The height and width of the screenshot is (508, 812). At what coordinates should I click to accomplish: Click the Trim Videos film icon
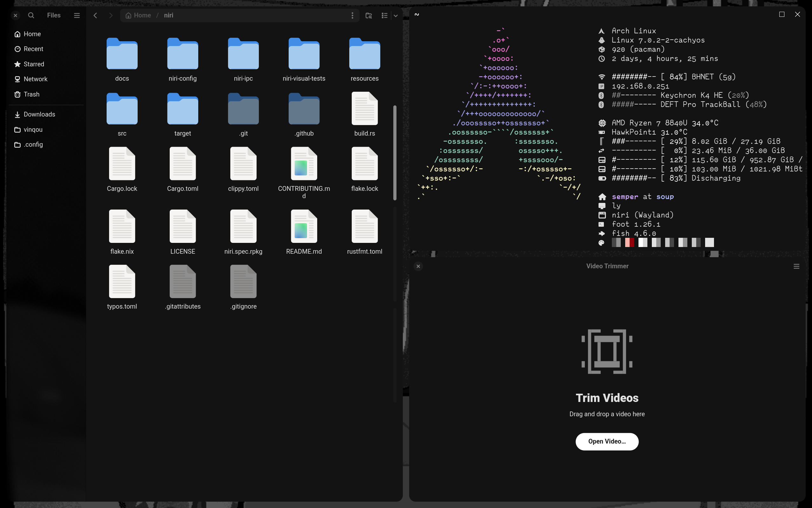(x=607, y=351)
